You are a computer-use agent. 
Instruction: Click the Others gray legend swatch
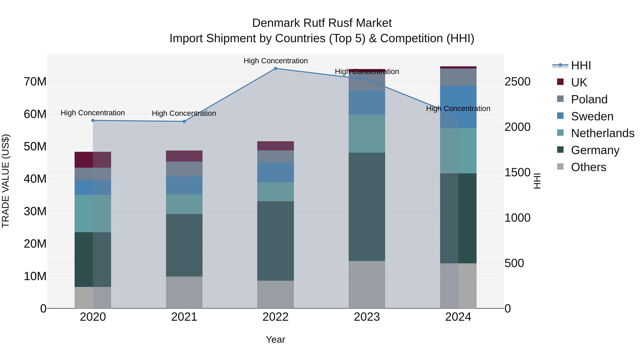tap(560, 166)
